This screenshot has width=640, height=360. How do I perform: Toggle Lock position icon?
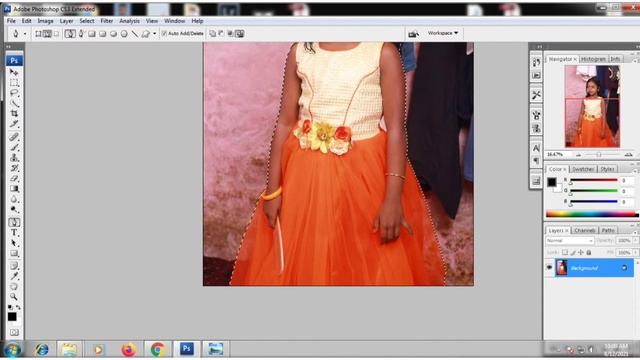pos(581,253)
